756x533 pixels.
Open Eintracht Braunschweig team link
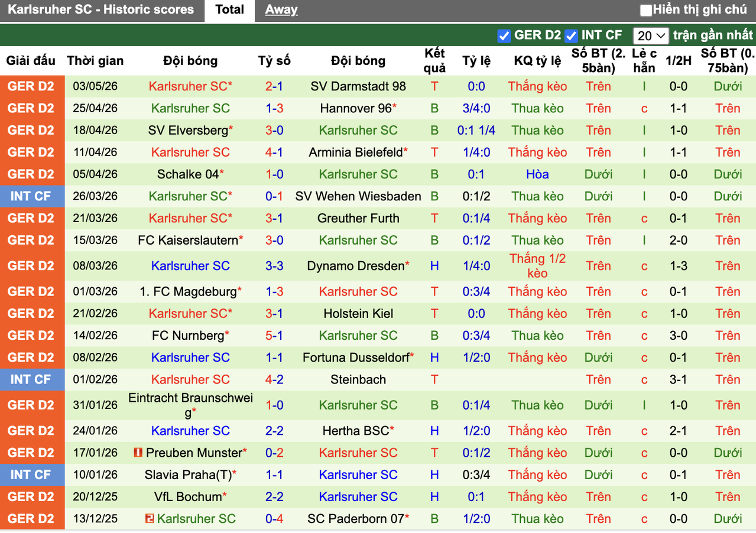pos(190,405)
